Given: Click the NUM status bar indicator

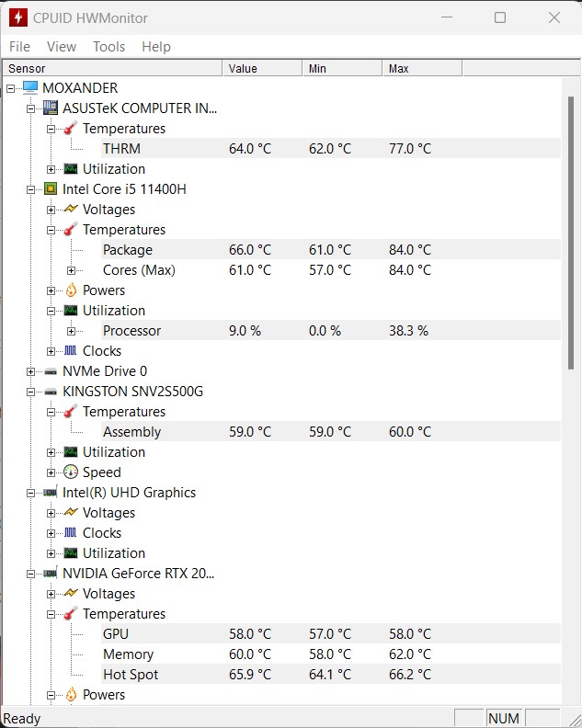Looking at the screenshot, I should tap(504, 718).
